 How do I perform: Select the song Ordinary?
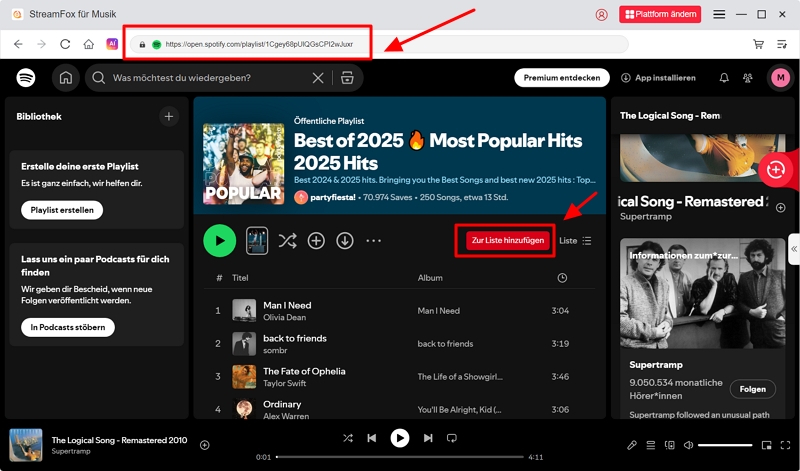point(282,404)
